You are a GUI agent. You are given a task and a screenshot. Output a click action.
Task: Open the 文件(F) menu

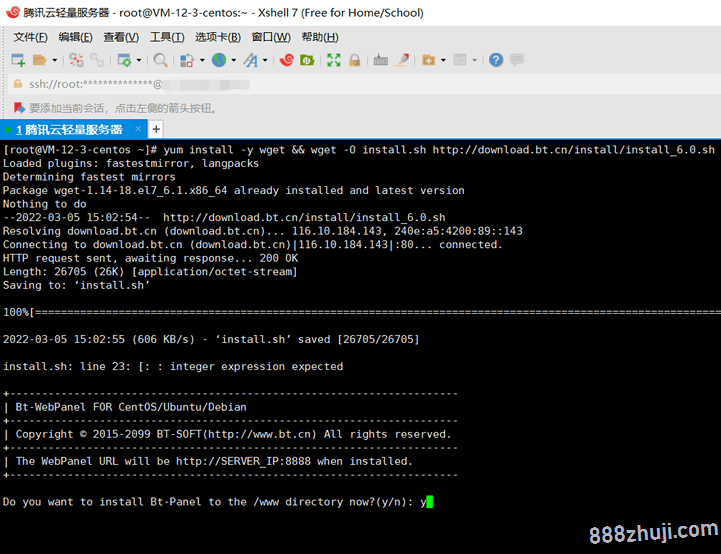[30, 37]
